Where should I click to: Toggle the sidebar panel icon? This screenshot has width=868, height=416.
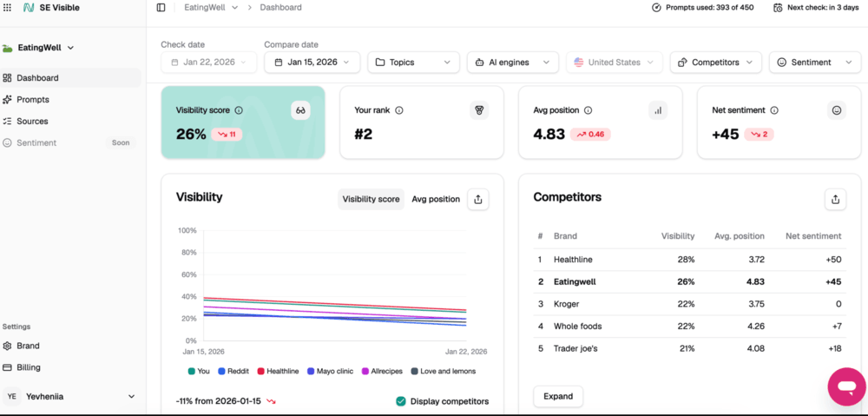click(161, 7)
